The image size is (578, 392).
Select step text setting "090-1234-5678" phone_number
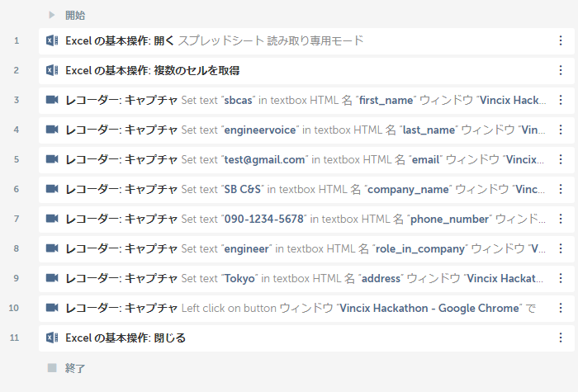(306, 220)
